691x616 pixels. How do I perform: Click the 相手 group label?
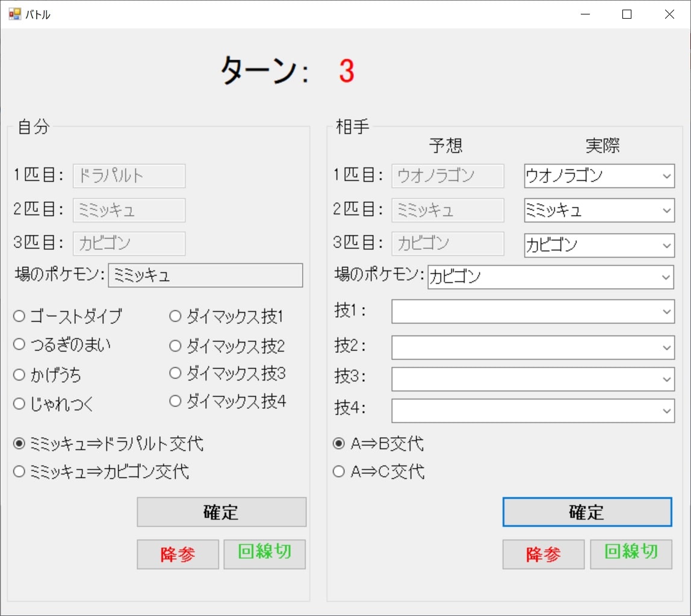[x=353, y=126]
